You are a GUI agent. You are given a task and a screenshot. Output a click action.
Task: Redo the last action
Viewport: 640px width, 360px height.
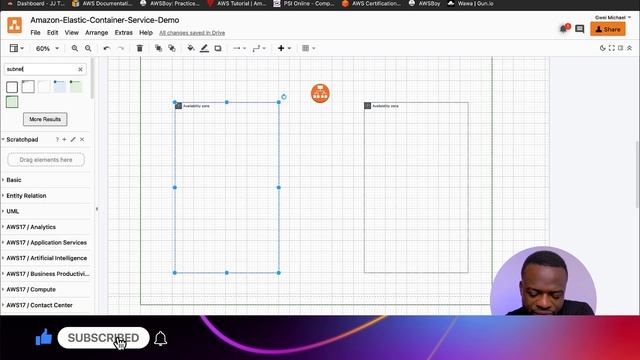click(121, 48)
